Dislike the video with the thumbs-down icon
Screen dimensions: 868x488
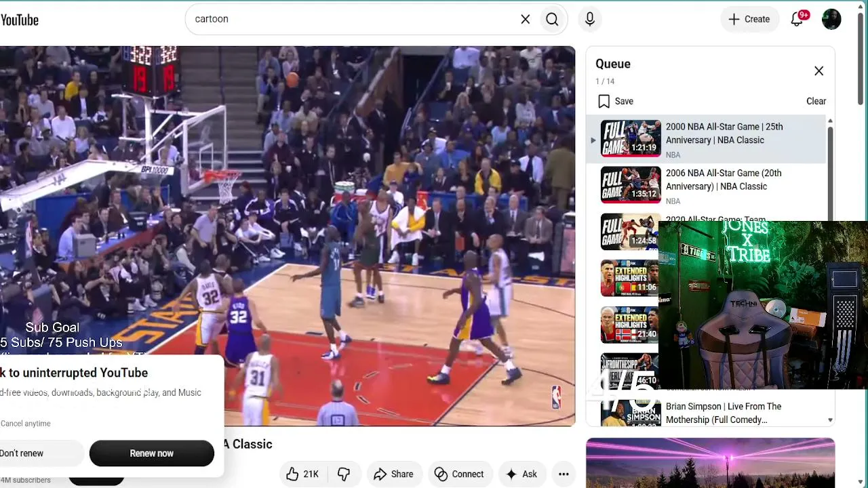344,474
